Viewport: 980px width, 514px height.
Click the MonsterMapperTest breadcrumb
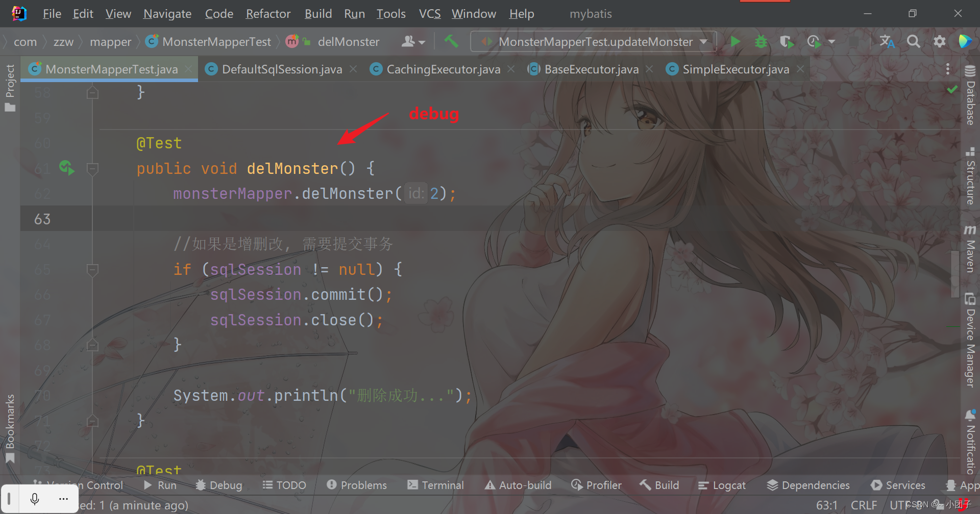coord(208,42)
